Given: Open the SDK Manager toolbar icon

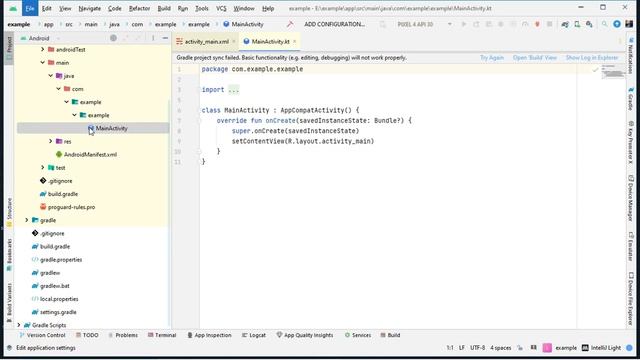Looking at the screenshot, I should (x=589, y=24).
